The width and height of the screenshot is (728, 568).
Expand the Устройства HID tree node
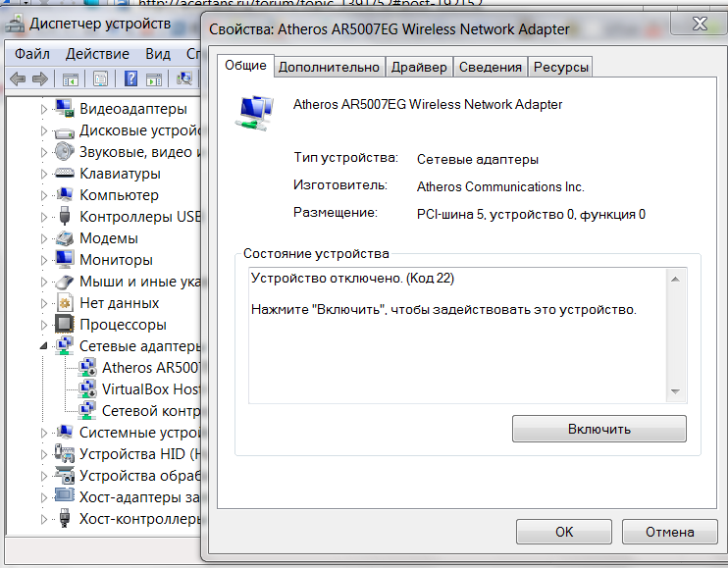point(44,454)
